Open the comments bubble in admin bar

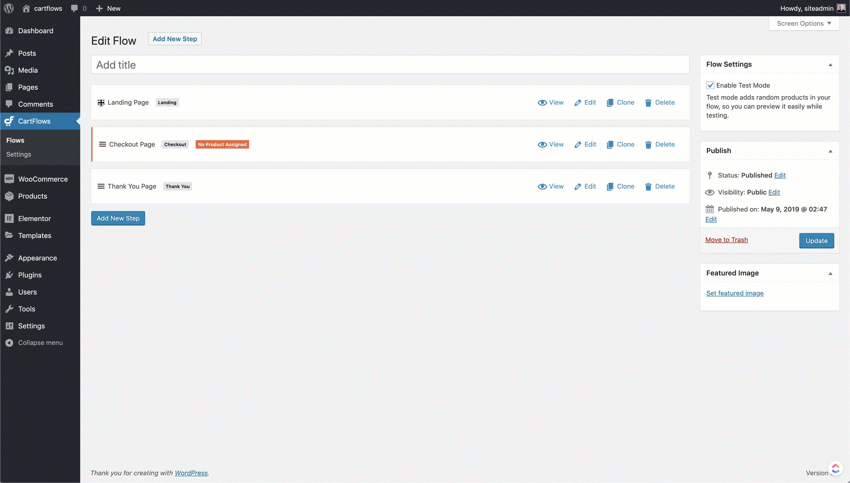(x=79, y=8)
